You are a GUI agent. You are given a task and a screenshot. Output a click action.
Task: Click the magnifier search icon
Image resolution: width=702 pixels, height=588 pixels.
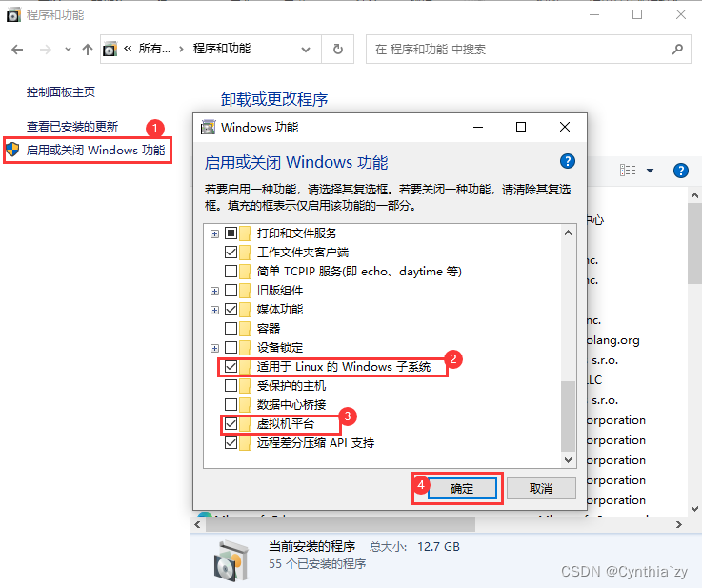click(677, 49)
